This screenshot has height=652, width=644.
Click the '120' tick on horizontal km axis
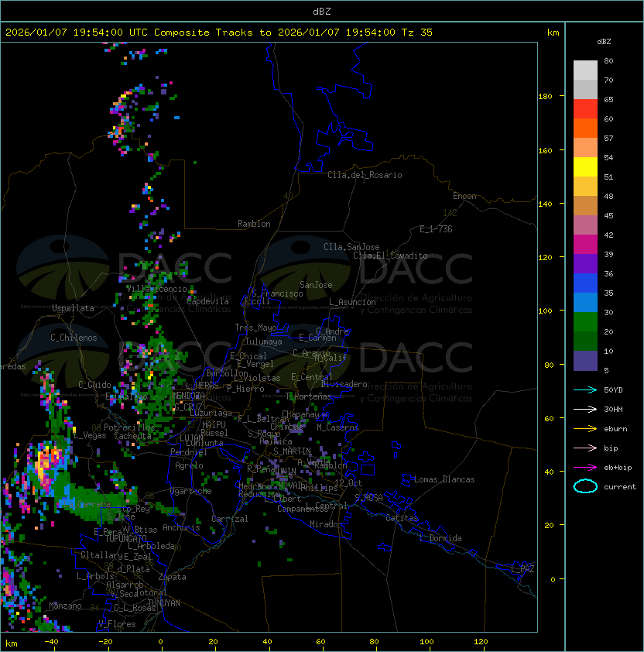pos(480,642)
